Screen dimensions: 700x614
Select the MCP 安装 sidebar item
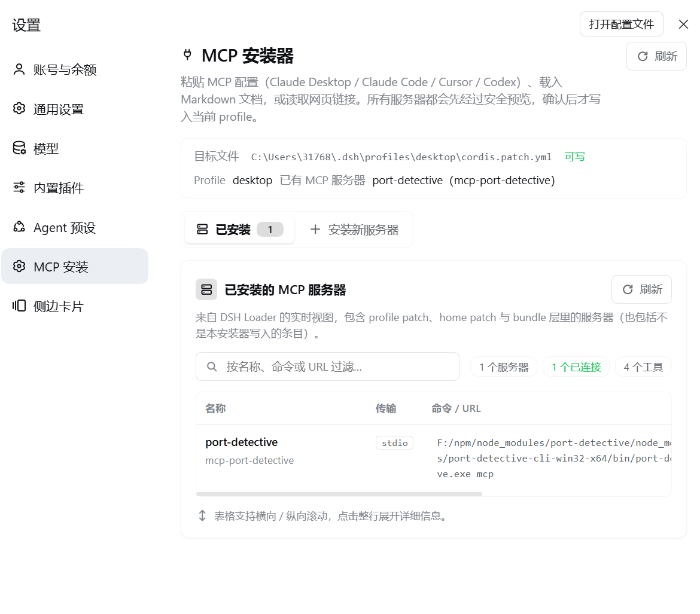(x=75, y=267)
